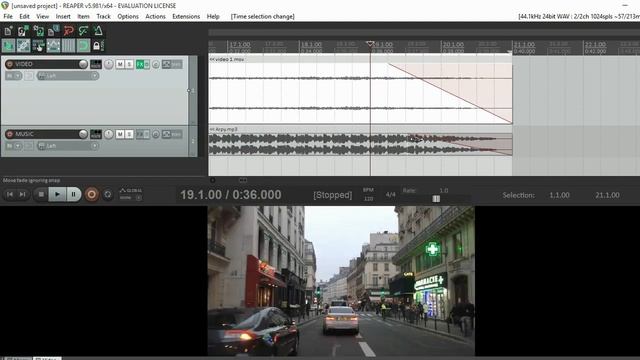Arm VIDEO track for recording
The image size is (640, 360).
click(x=9, y=64)
